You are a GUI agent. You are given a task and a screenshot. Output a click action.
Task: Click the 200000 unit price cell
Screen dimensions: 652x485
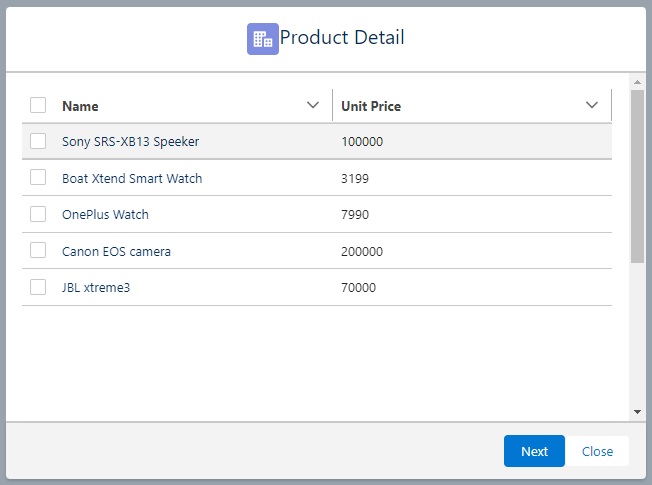click(x=362, y=251)
